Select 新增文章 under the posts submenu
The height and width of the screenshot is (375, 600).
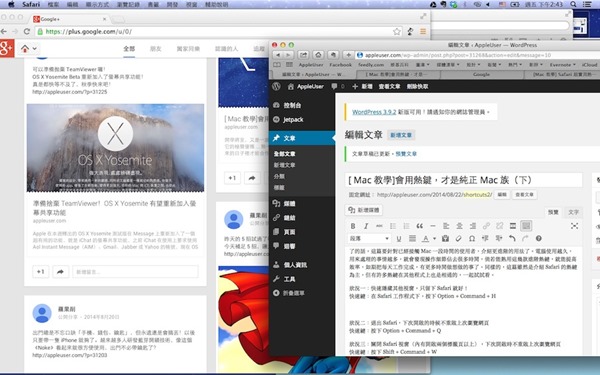click(284, 165)
